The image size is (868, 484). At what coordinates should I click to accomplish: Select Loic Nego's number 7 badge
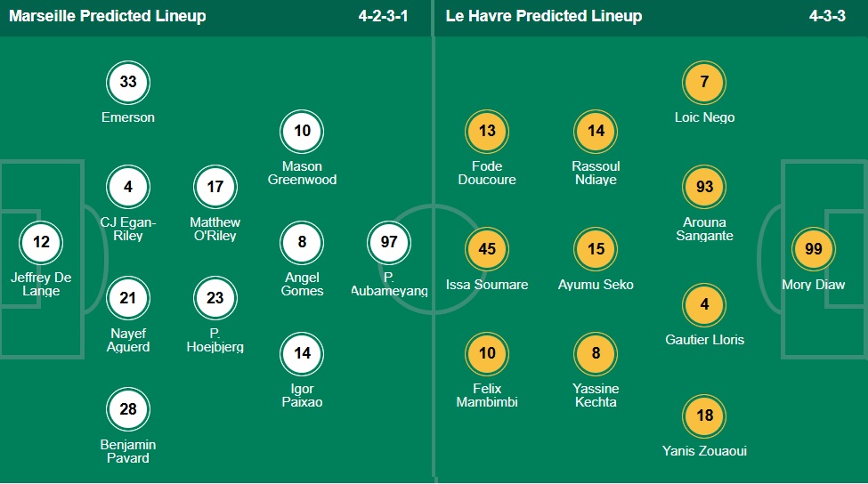704,83
